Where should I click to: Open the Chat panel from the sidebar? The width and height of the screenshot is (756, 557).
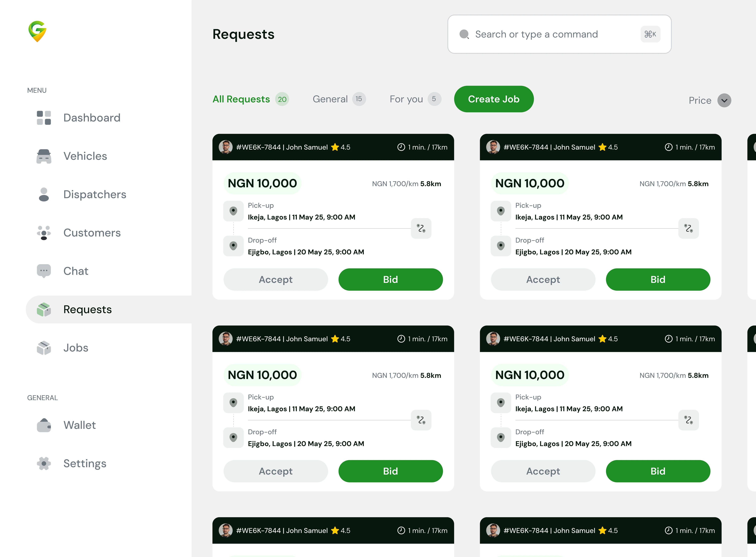(43, 271)
